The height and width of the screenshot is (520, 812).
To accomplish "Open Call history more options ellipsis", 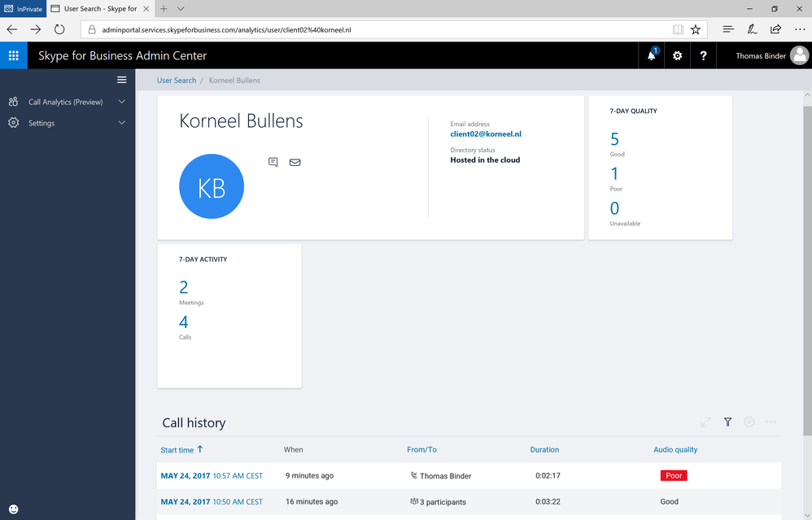I will click(x=771, y=422).
